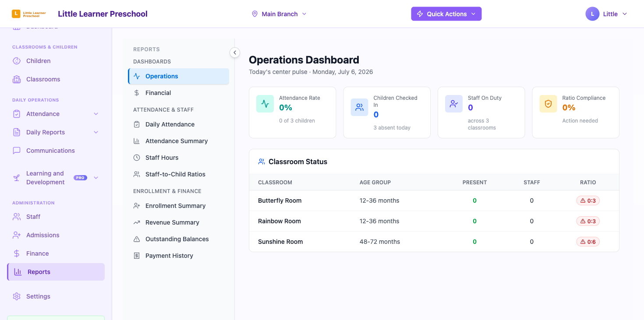Click the Operations pulse line icon
This screenshot has width=644, height=320.
coord(137,76)
